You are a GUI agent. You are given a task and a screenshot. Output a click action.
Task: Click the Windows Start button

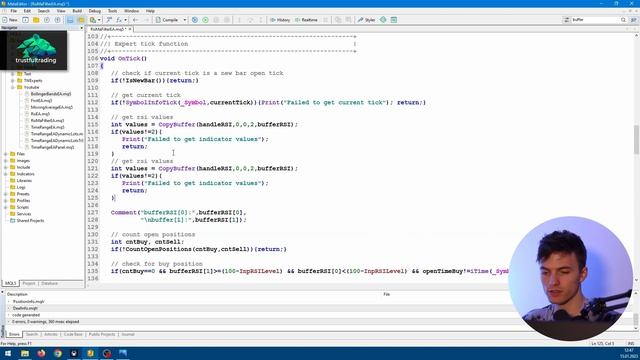[x=8, y=353]
